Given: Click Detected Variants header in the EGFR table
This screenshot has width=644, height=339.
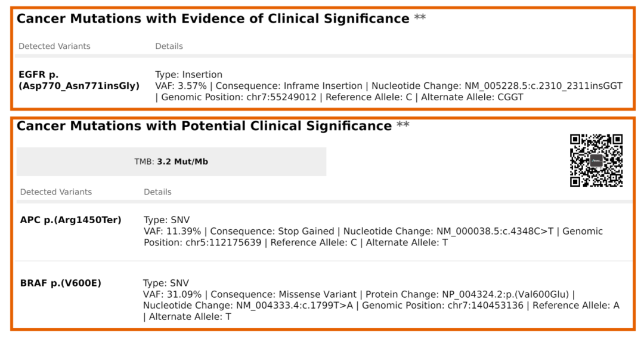Looking at the screenshot, I should 54,47.
